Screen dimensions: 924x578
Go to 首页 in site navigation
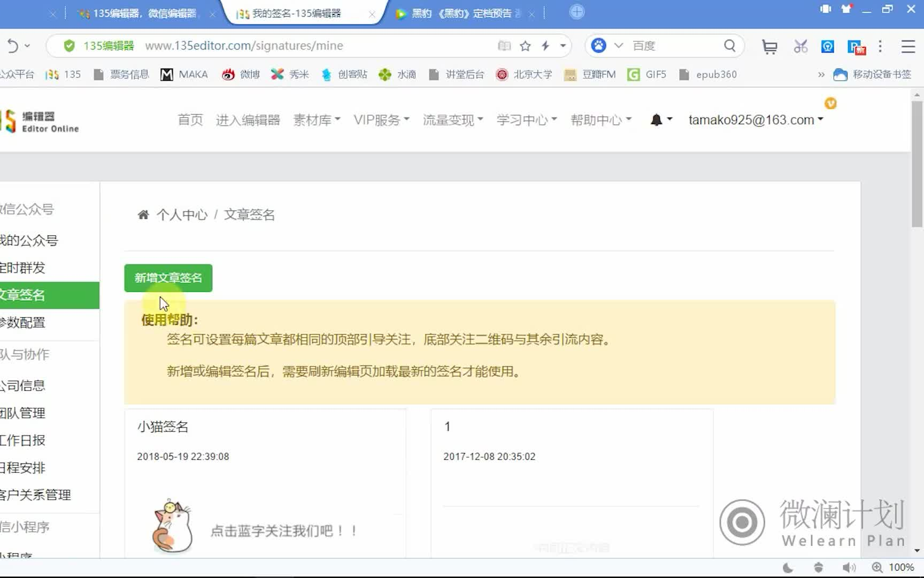click(x=190, y=120)
